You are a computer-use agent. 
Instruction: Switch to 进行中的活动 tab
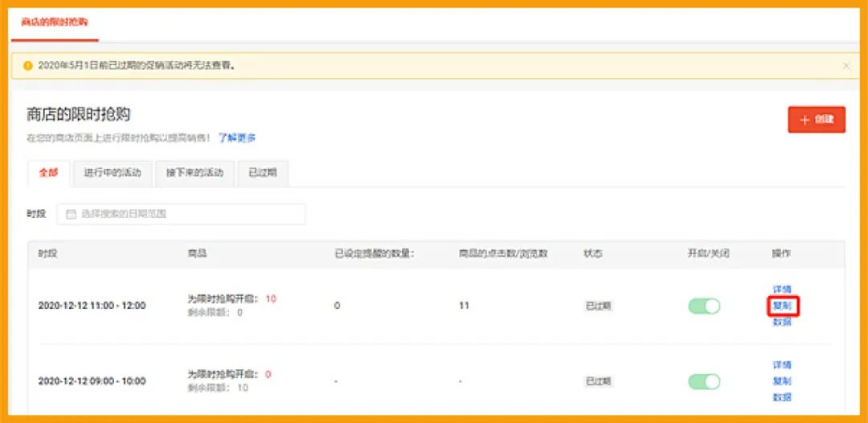click(x=113, y=173)
